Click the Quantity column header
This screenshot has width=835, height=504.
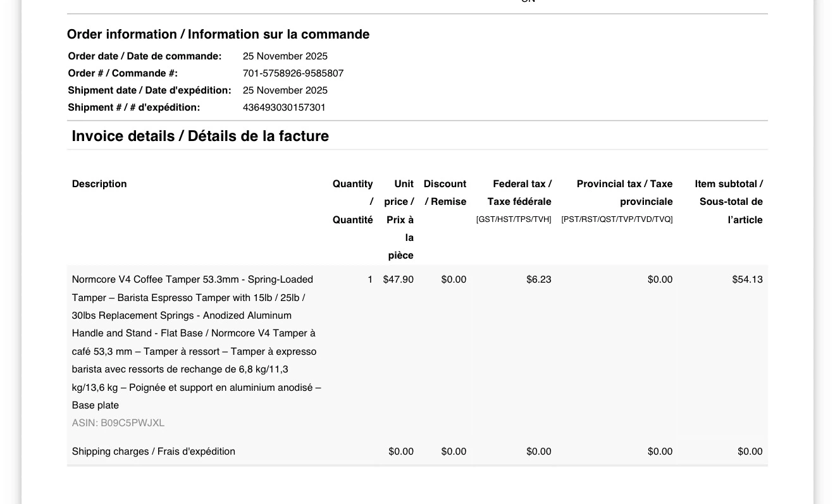coord(353,202)
